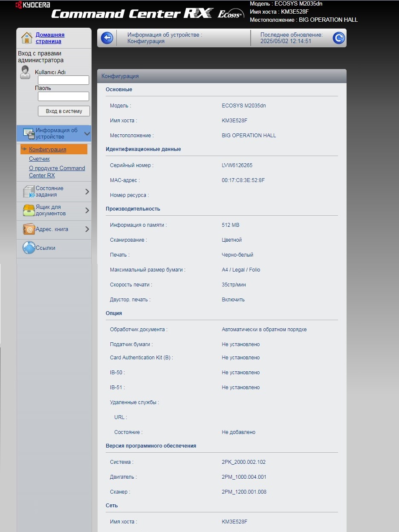This screenshot has height=532, width=399.
Task: Collapse the Информация об устройстве section
Action: pos(87,133)
